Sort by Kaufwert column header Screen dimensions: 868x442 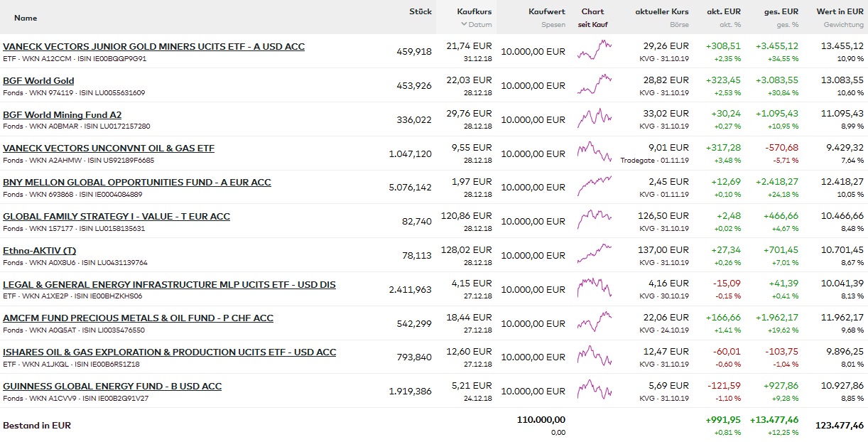click(x=546, y=11)
